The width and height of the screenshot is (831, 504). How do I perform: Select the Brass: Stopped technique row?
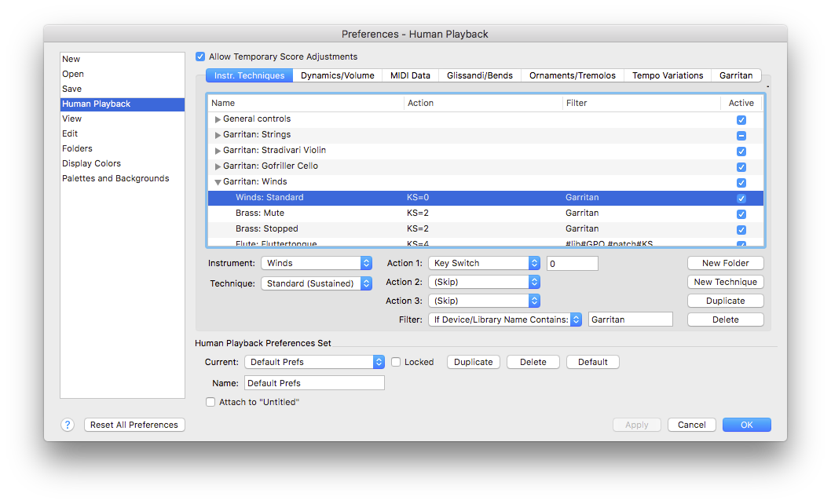coord(485,229)
